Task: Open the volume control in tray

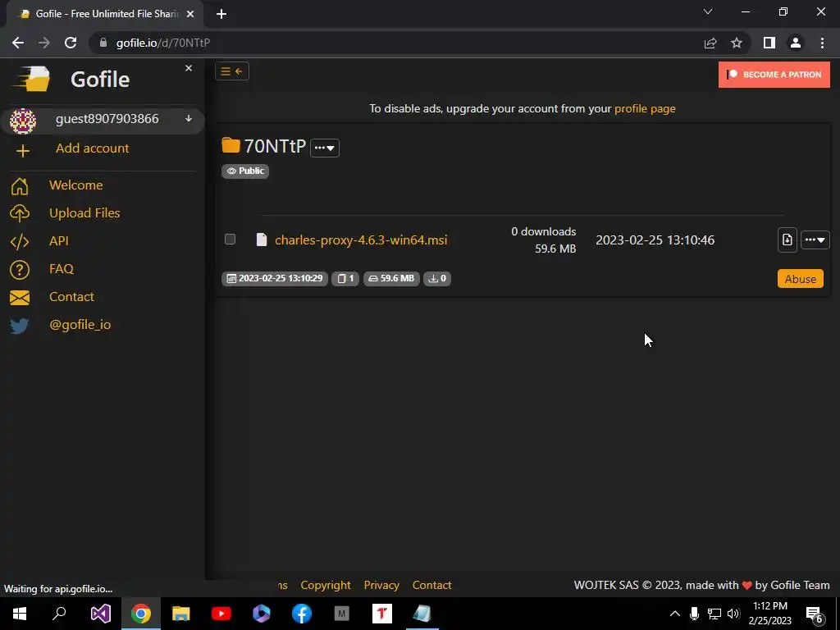Action: click(734, 614)
